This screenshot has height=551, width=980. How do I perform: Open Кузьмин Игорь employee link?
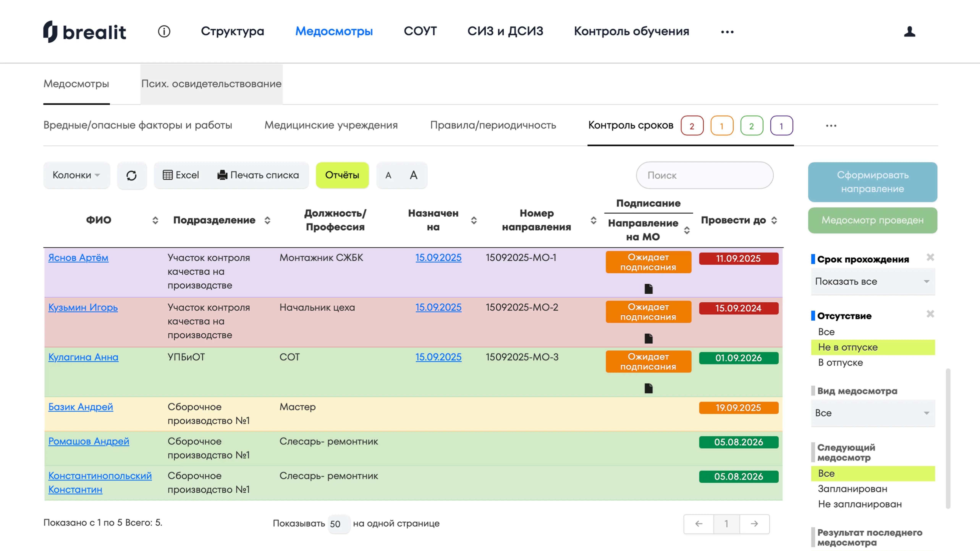pos(83,307)
